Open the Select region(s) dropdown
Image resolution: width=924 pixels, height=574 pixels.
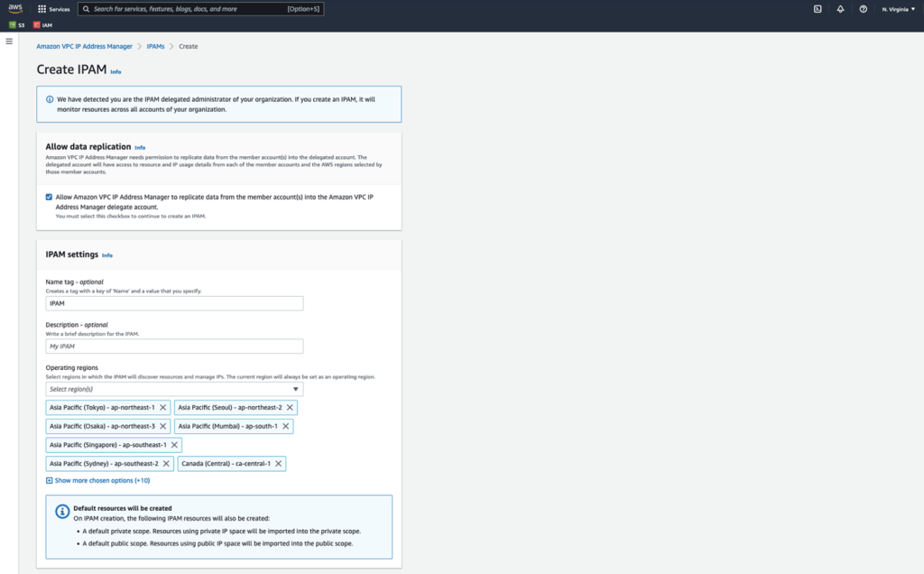tap(174, 389)
